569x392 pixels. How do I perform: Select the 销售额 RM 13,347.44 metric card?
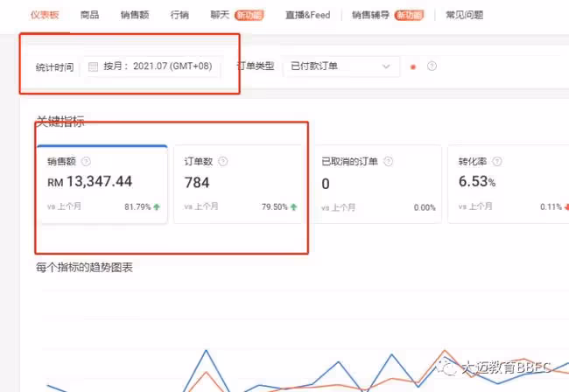tap(102, 185)
